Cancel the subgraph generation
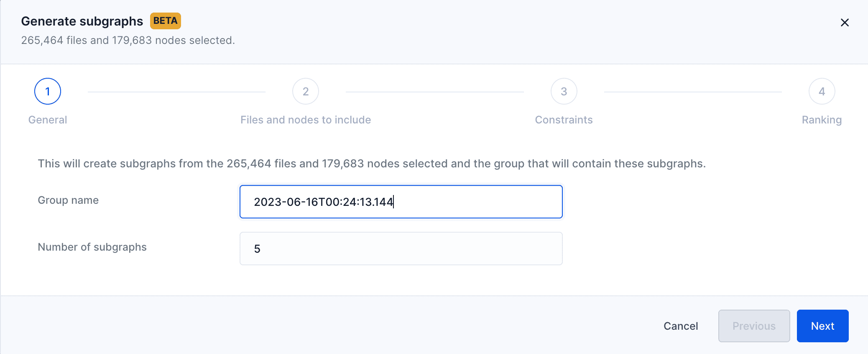Image resolution: width=868 pixels, height=354 pixels. [681, 326]
